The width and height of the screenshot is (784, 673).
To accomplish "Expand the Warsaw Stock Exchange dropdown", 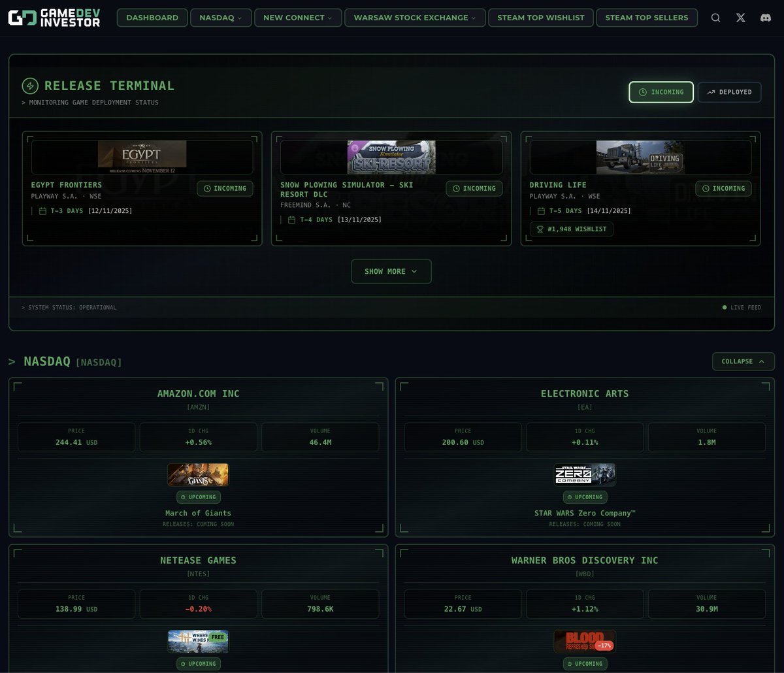I will point(415,18).
